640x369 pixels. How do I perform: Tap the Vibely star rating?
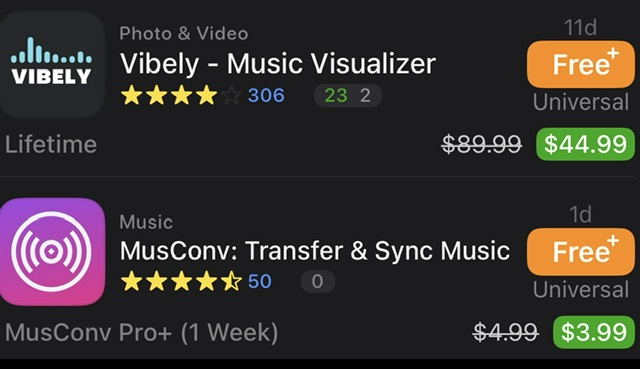[x=181, y=95]
